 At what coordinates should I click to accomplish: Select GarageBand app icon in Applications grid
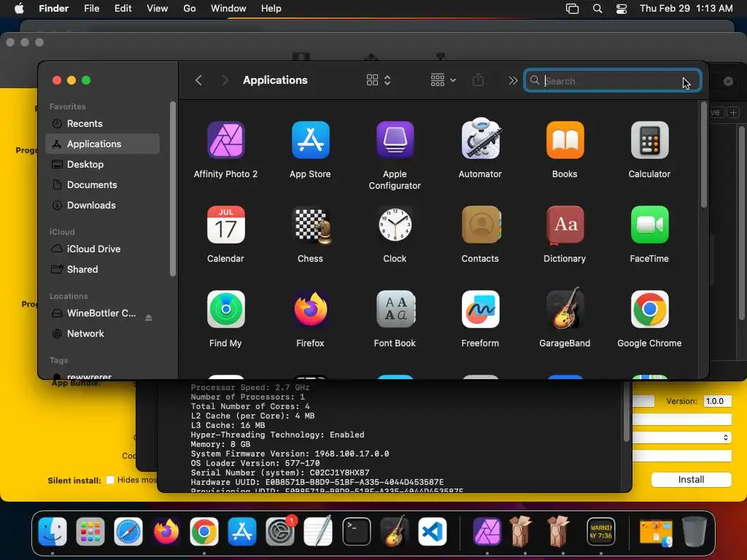pyautogui.click(x=565, y=308)
